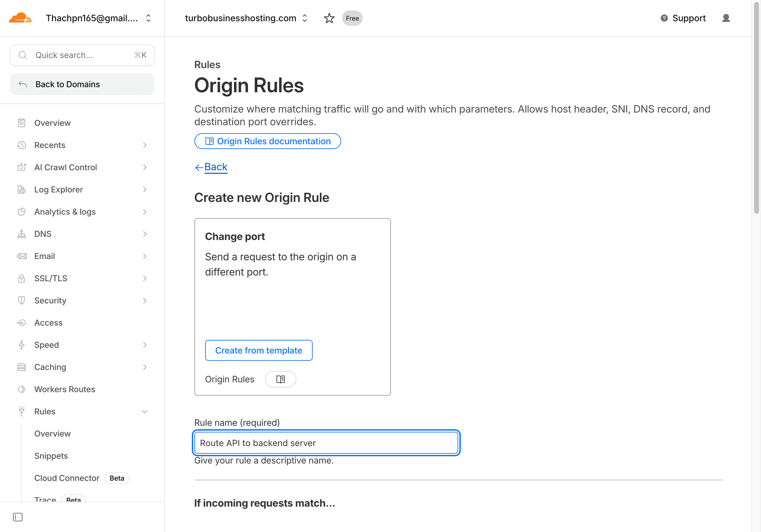
Task: Open the account switcher dropdown
Action: pos(148,18)
